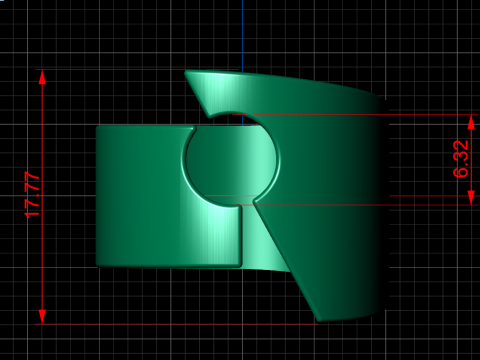This screenshot has width=480, height=360.
Task: Select the 17.77 height dimension label
Action: pyautogui.click(x=32, y=195)
